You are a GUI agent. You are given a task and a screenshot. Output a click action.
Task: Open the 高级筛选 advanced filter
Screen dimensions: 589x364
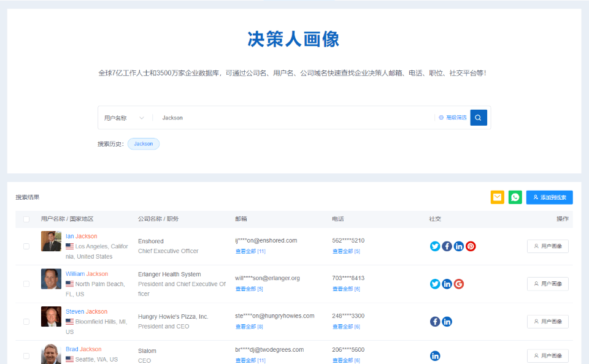point(453,118)
